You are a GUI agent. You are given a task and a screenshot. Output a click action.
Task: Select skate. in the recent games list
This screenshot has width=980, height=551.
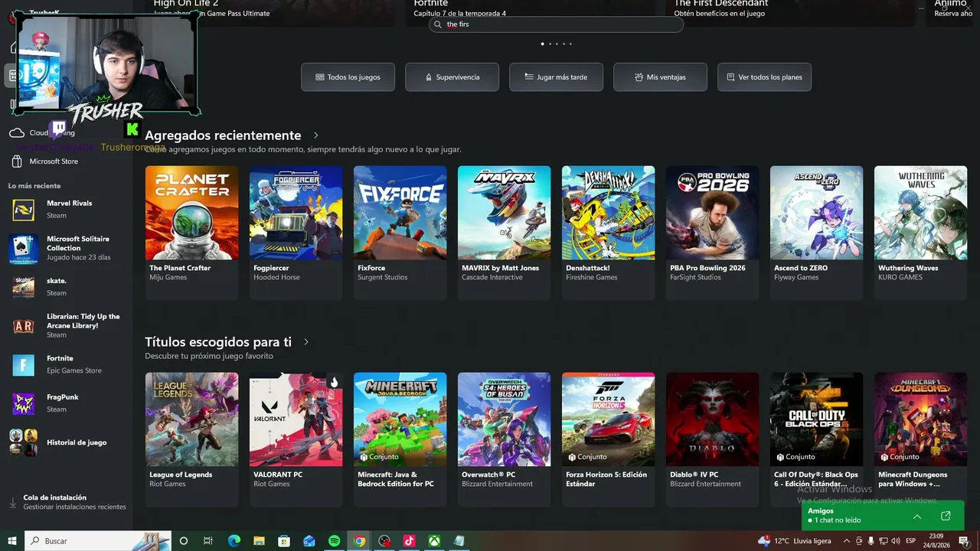click(66, 287)
